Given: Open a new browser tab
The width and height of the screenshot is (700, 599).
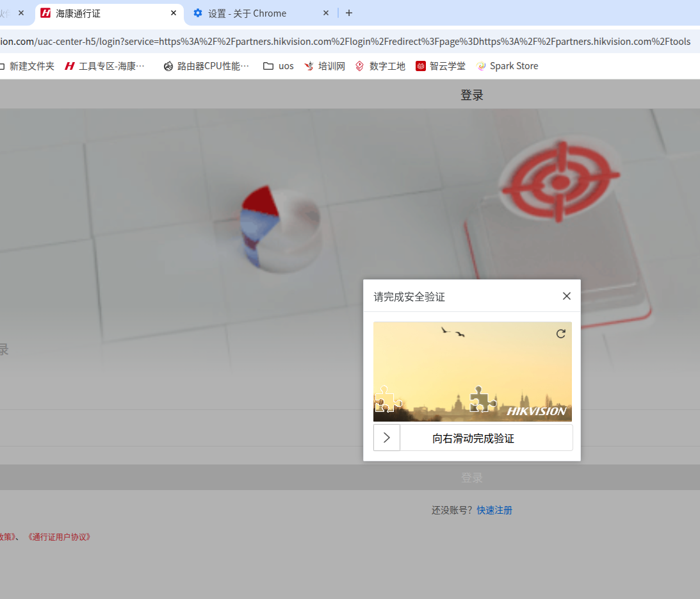Looking at the screenshot, I should [x=349, y=13].
